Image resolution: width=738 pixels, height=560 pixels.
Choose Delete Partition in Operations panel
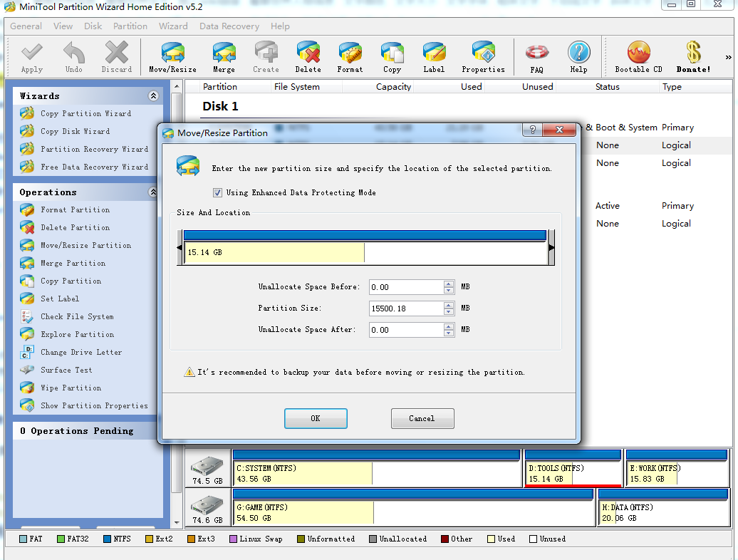76,228
